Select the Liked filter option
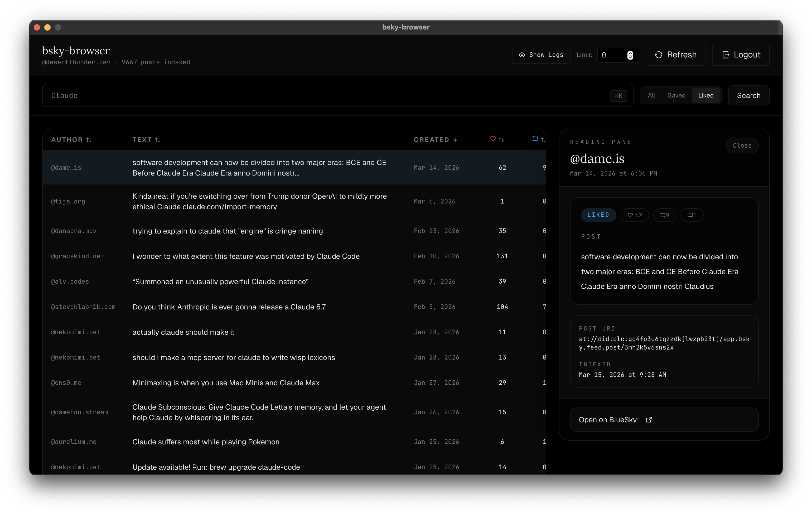 705,96
